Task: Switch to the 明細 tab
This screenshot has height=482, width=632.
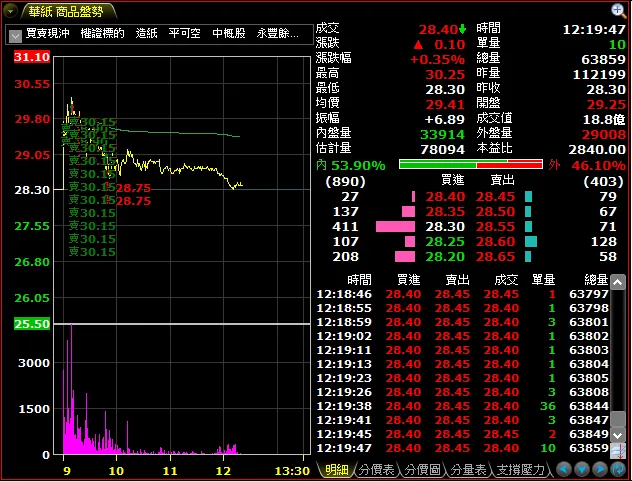Action: 336,470
